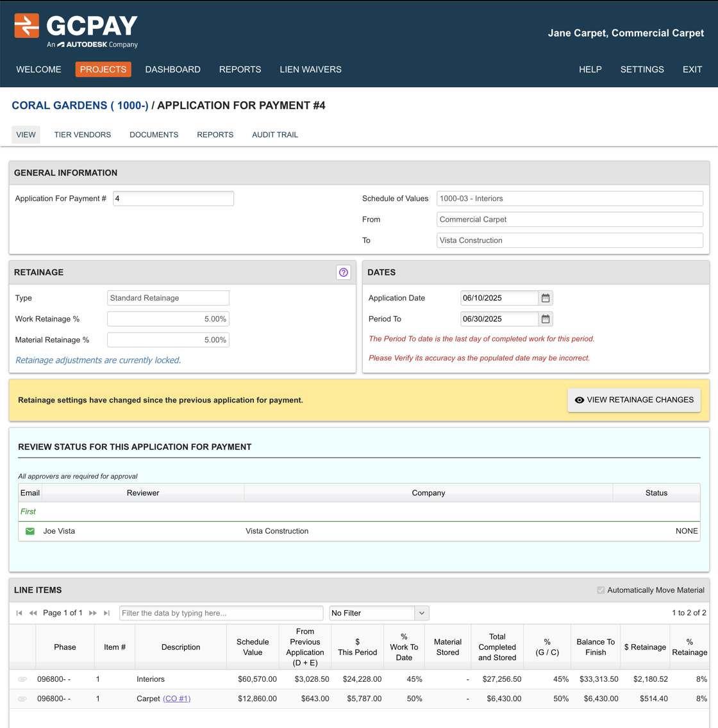The height and width of the screenshot is (728, 718).
Task: Go to last page of line items
Action: pos(107,613)
